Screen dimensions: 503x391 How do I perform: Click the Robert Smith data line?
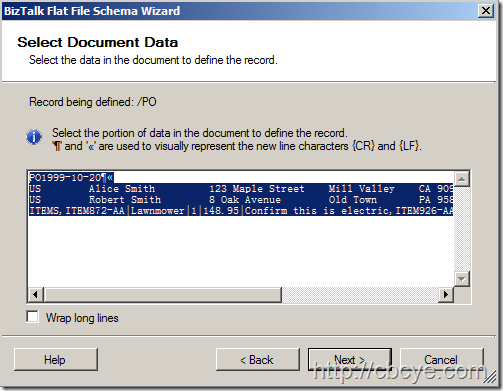click(x=241, y=200)
